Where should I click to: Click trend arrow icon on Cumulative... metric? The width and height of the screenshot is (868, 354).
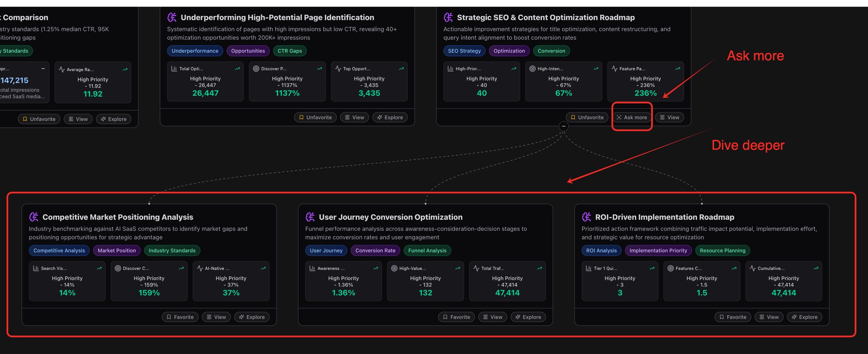[x=816, y=268]
